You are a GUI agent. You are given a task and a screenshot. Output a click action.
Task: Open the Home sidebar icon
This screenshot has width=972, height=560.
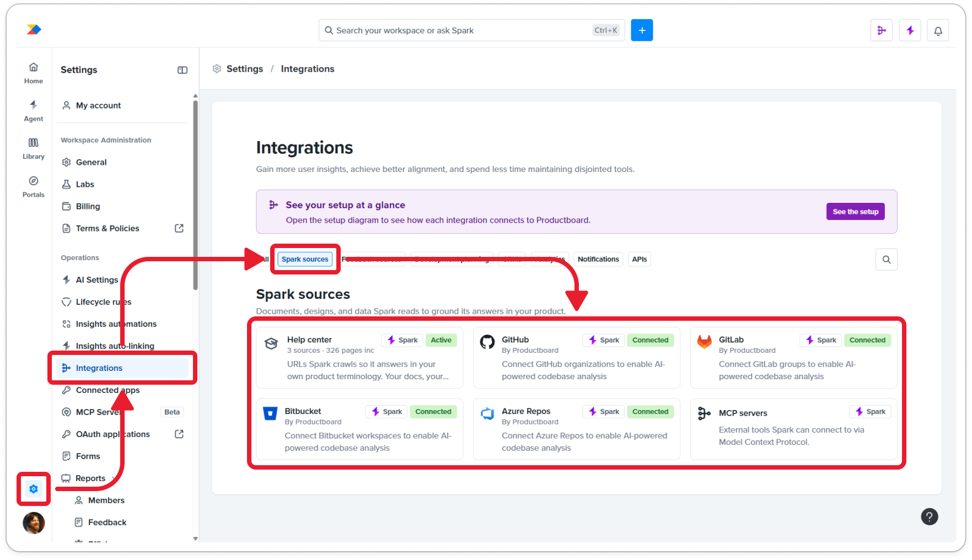click(33, 73)
